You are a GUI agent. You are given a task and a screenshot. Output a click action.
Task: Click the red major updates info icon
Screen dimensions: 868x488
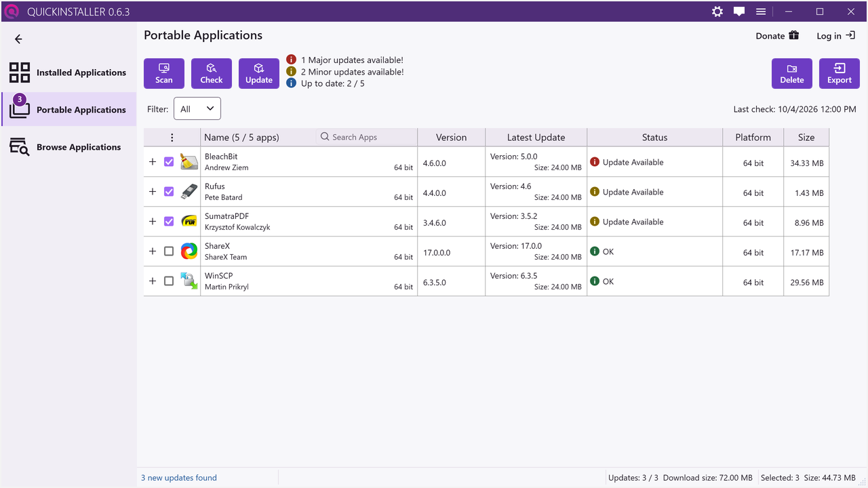(x=291, y=60)
